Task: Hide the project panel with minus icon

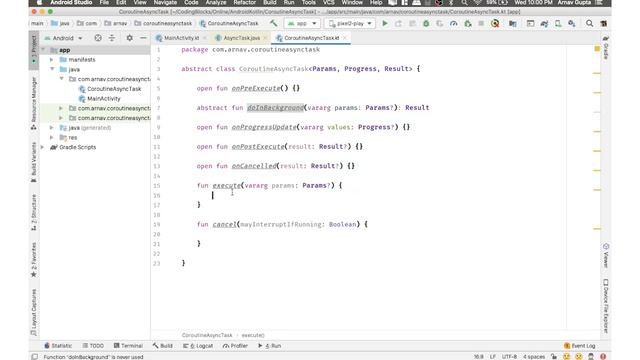Action: 143,38
